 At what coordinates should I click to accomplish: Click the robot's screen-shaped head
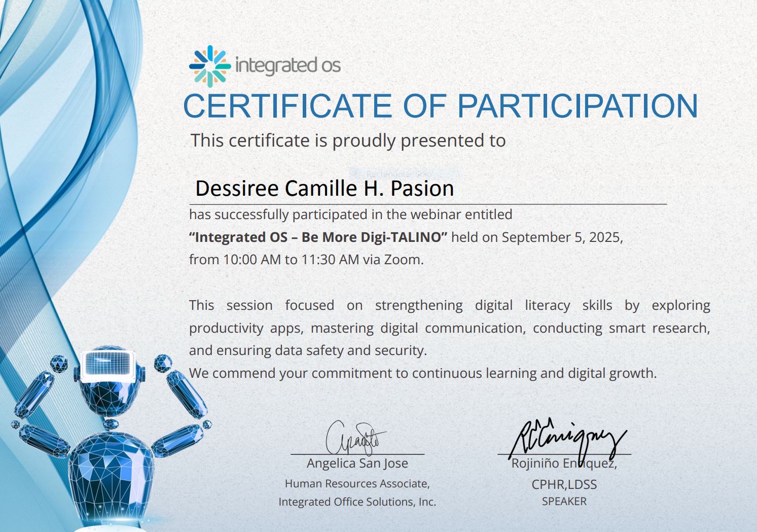click(109, 364)
